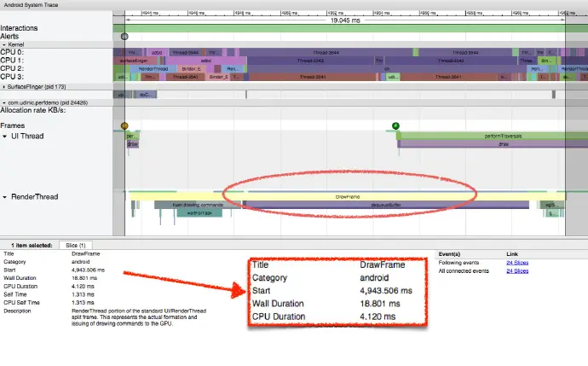
Task: Click the CPU 3: track label
Action: tap(12, 77)
